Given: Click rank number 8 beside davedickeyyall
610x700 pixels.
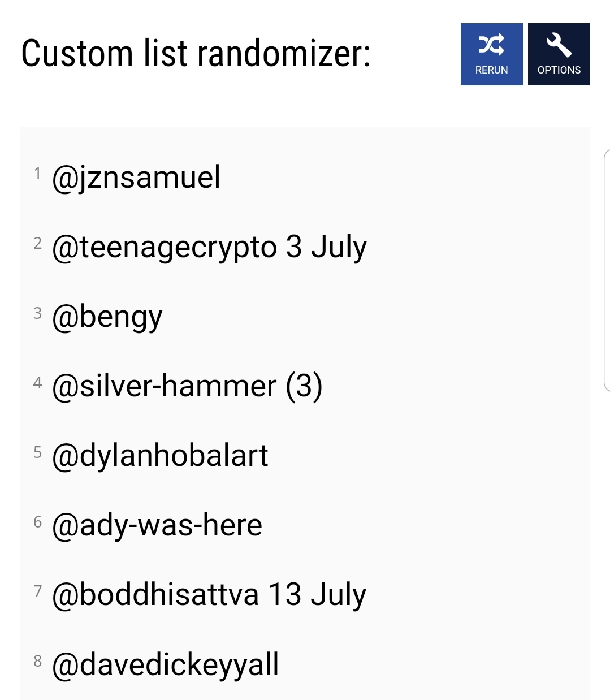Looking at the screenshot, I should click(37, 660).
